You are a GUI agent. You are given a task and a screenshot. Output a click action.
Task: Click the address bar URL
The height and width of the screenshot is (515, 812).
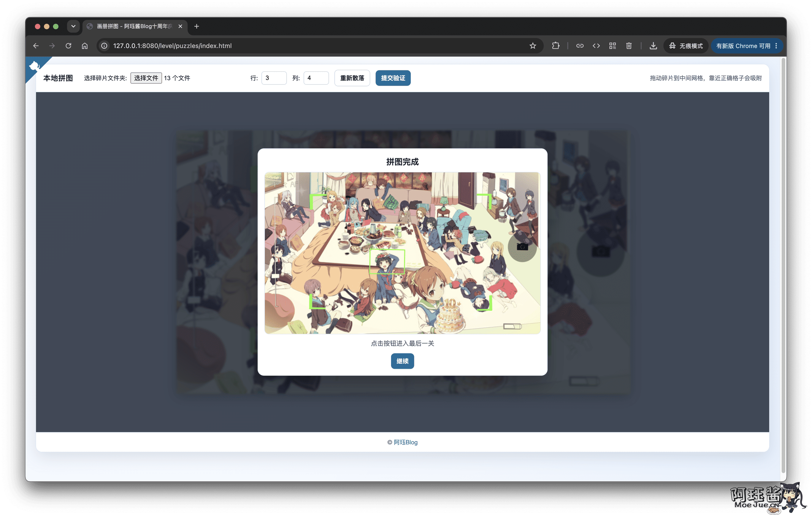[172, 46]
